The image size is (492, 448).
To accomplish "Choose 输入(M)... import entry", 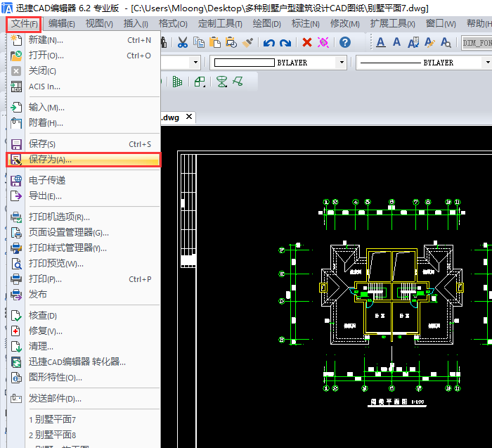I will point(84,108).
